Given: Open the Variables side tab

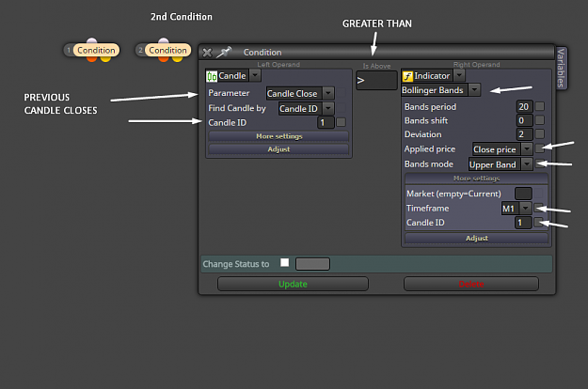Looking at the screenshot, I should click(x=561, y=68).
